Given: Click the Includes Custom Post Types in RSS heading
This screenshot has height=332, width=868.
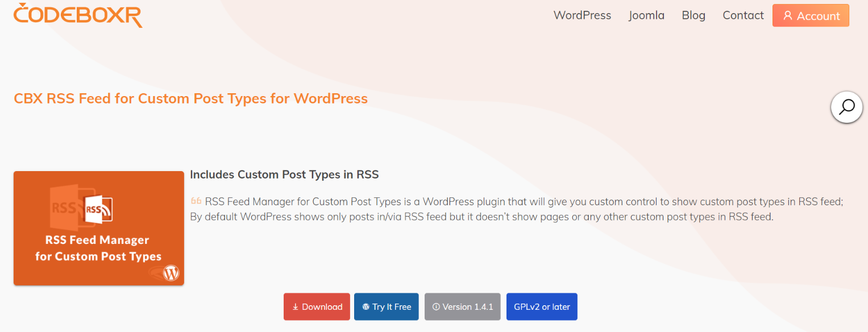Looking at the screenshot, I should (284, 175).
